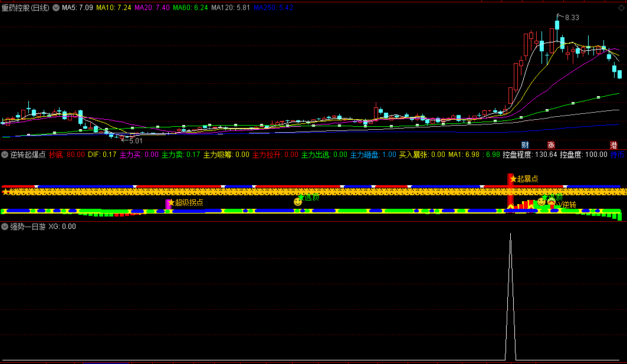Screen dimensions: 627x364
Task: Click the stock title 重药控股(日线)
Action: (x=25, y=8)
